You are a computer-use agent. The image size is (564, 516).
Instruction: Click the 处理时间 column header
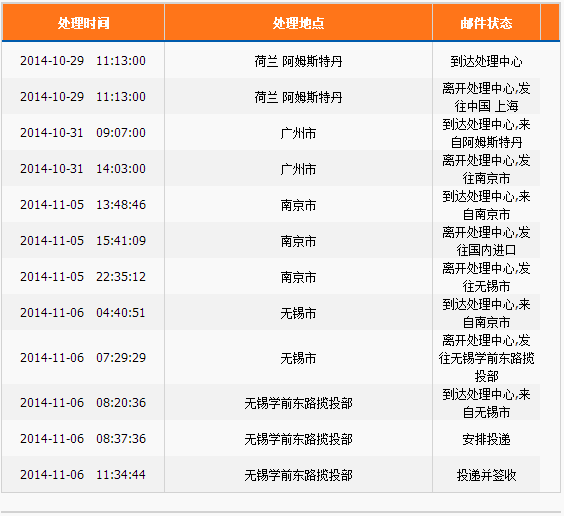(x=83, y=23)
